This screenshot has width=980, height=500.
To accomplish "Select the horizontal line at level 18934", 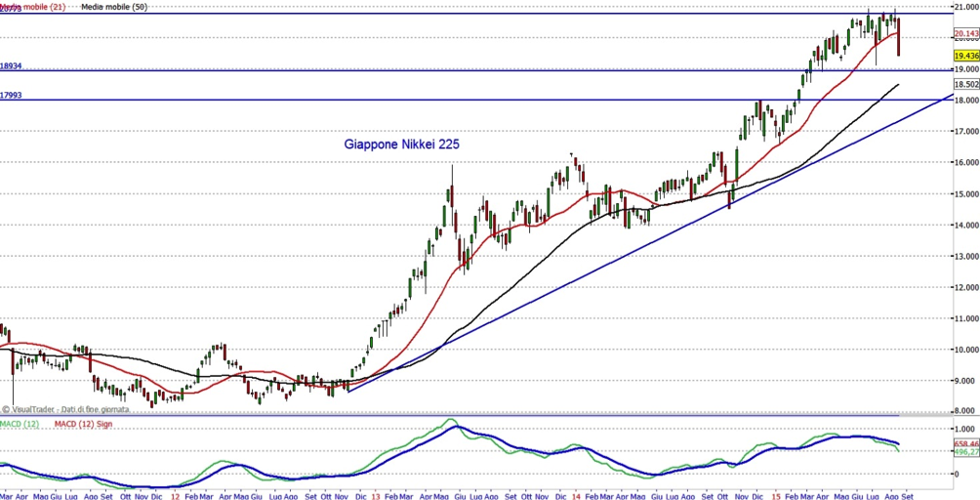I will tap(476, 70).
